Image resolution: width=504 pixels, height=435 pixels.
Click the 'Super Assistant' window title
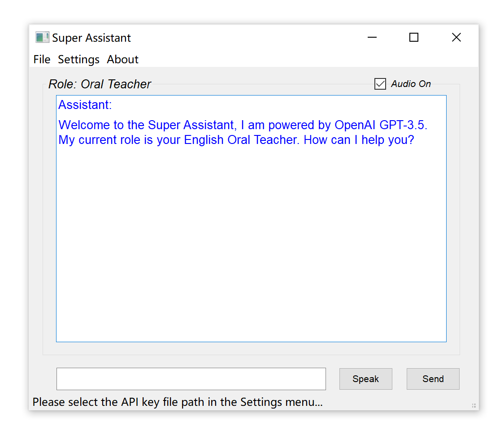click(x=91, y=38)
